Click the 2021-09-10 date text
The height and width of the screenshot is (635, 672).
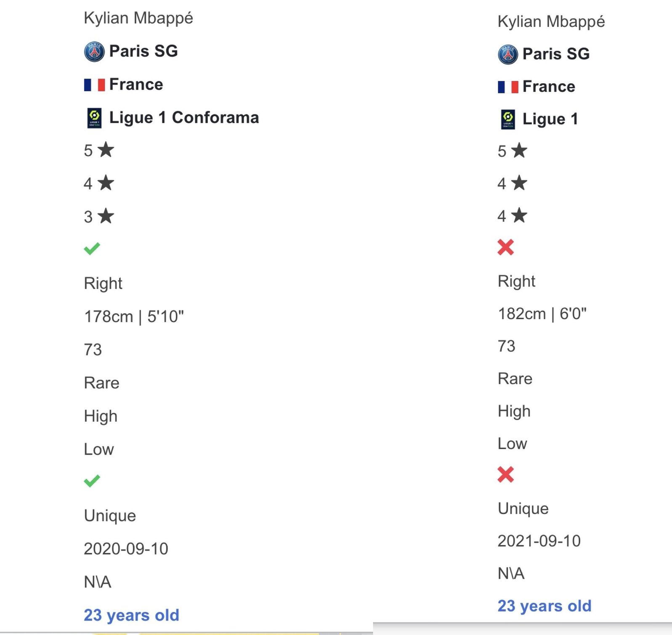point(539,541)
